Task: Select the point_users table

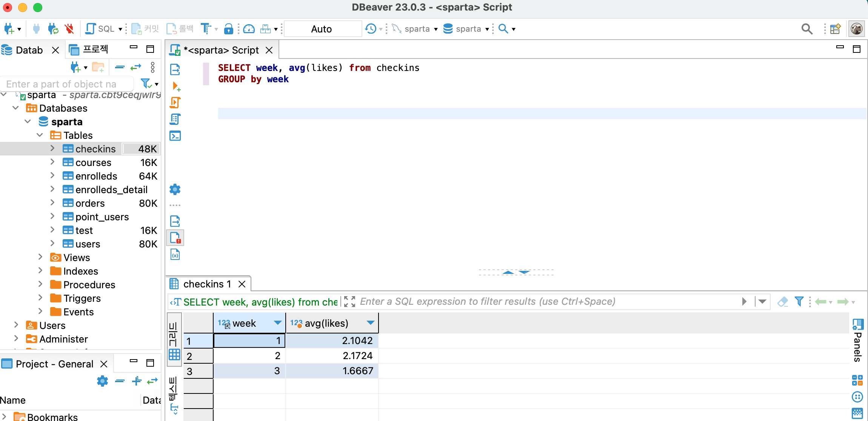Action: (x=102, y=217)
